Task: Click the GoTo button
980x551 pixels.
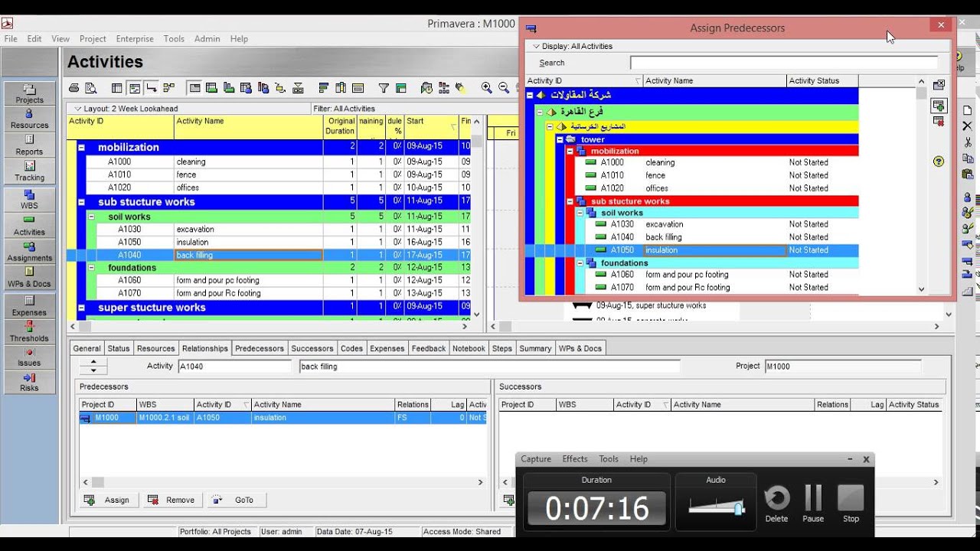Action: point(237,500)
